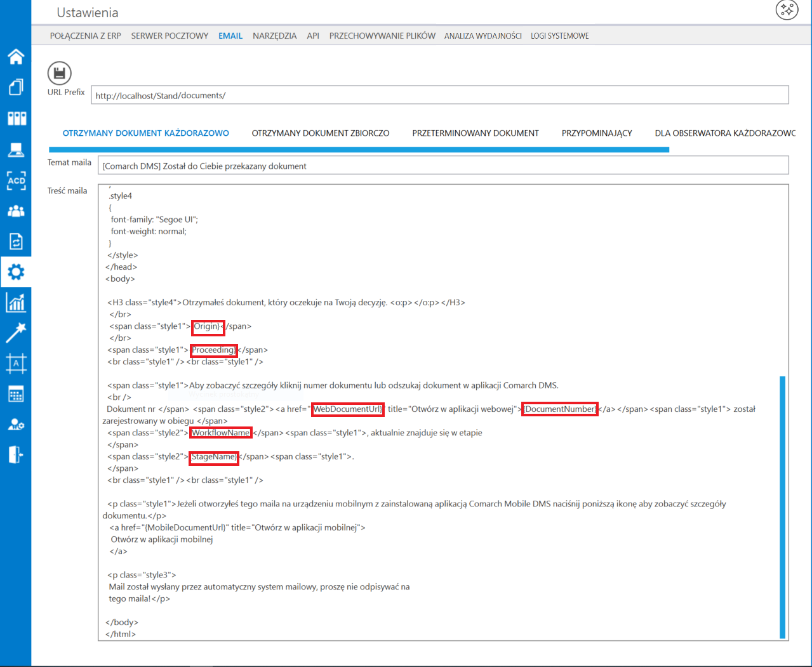The height and width of the screenshot is (667, 812).
Task: Open the template designer 'A' frame icon
Action: click(x=16, y=364)
